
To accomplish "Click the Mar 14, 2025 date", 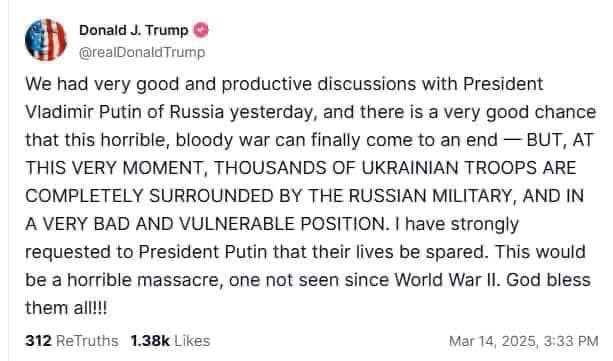I will 494,341.
